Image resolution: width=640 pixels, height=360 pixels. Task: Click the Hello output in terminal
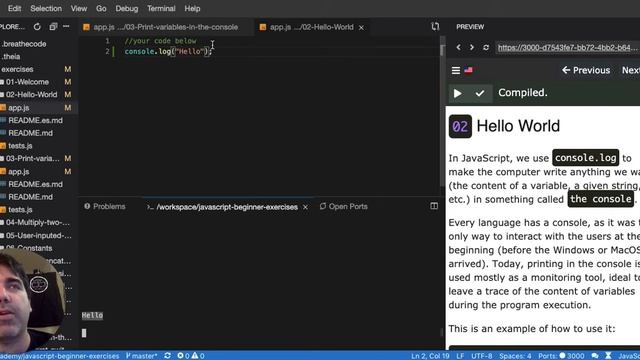[92, 315]
